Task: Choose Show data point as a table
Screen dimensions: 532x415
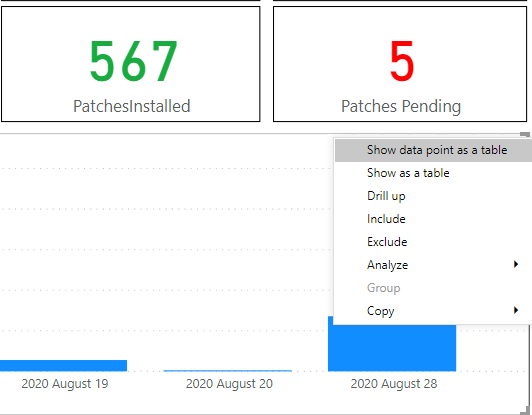Action: tap(433, 150)
